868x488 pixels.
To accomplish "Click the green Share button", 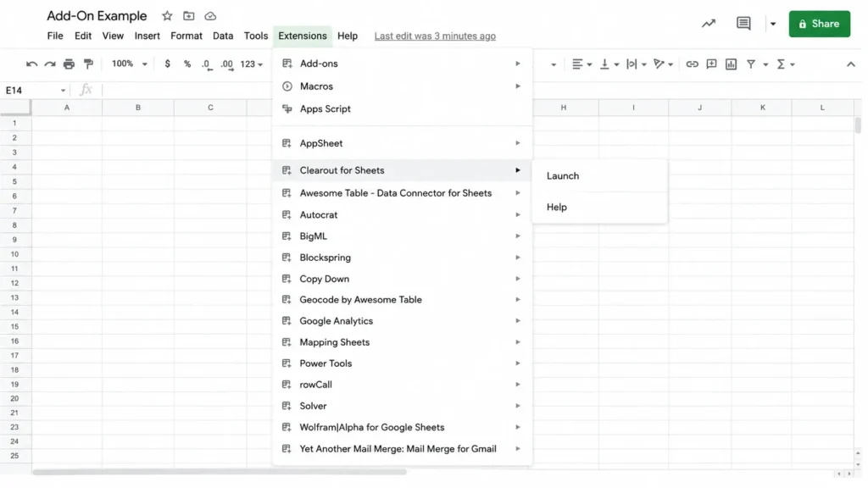I will click(x=820, y=24).
